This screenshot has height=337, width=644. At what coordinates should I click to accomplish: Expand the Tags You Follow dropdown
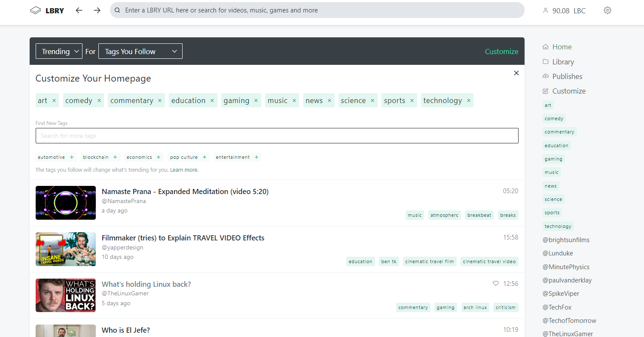pos(140,52)
